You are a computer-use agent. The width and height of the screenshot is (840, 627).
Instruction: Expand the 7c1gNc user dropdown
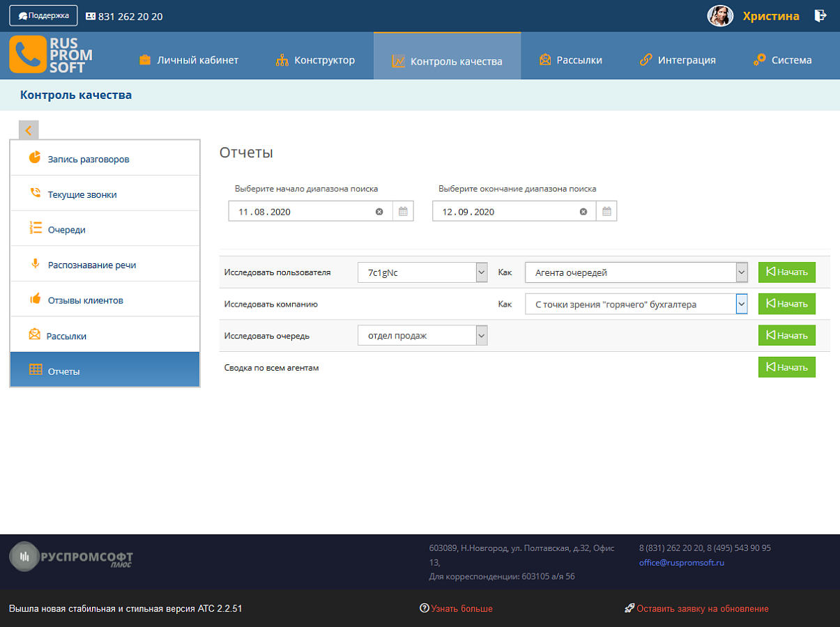[482, 272]
